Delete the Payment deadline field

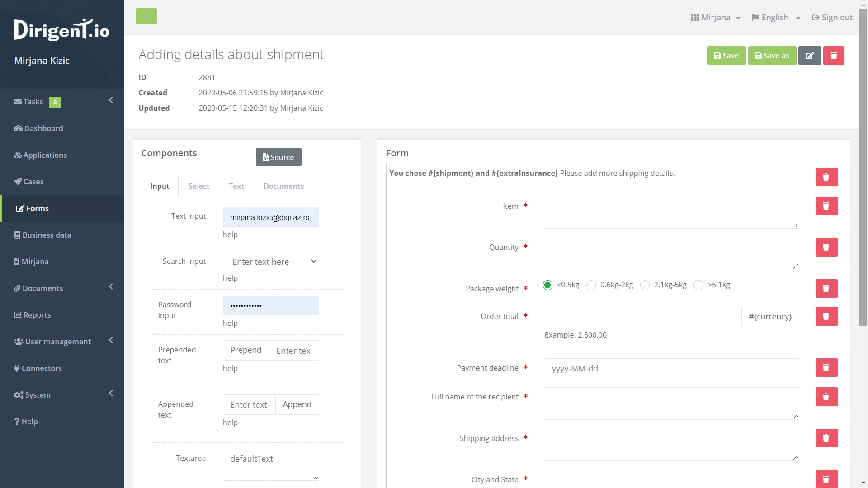[x=826, y=368]
